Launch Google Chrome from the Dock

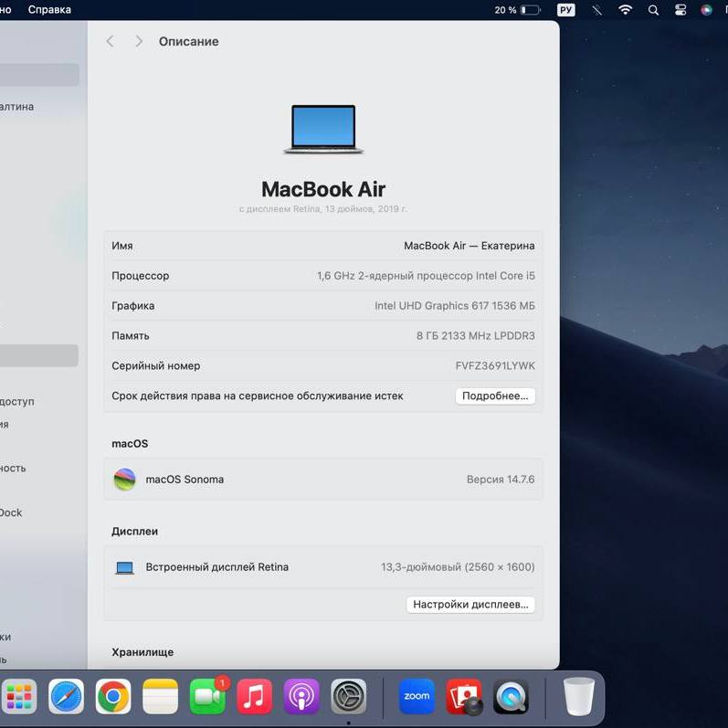113,696
